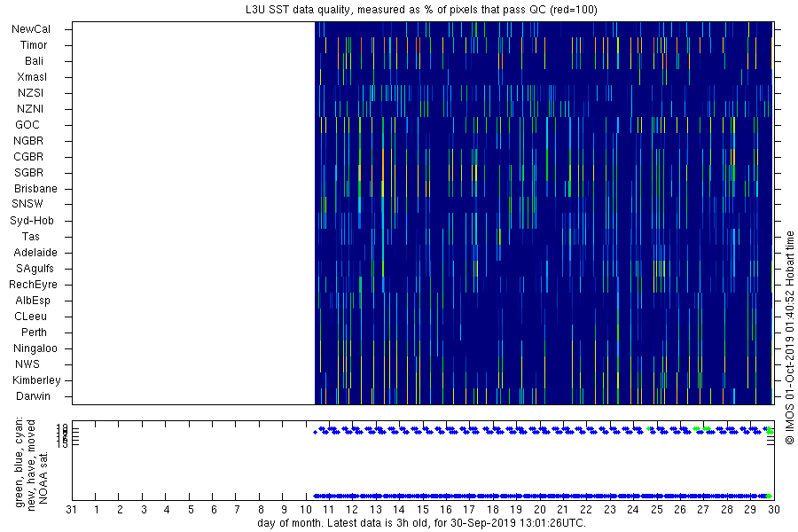
Task: Select the CLeeu row label
Action: (30, 317)
